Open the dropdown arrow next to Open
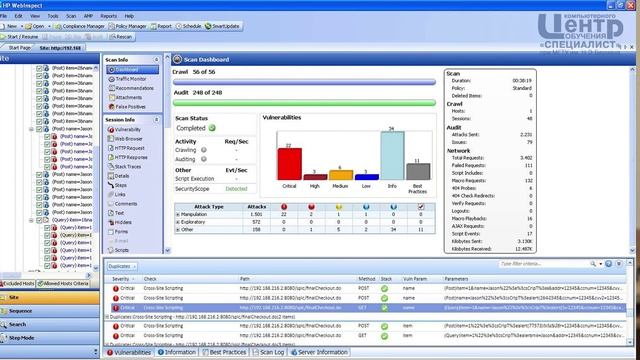 [x=49, y=26]
